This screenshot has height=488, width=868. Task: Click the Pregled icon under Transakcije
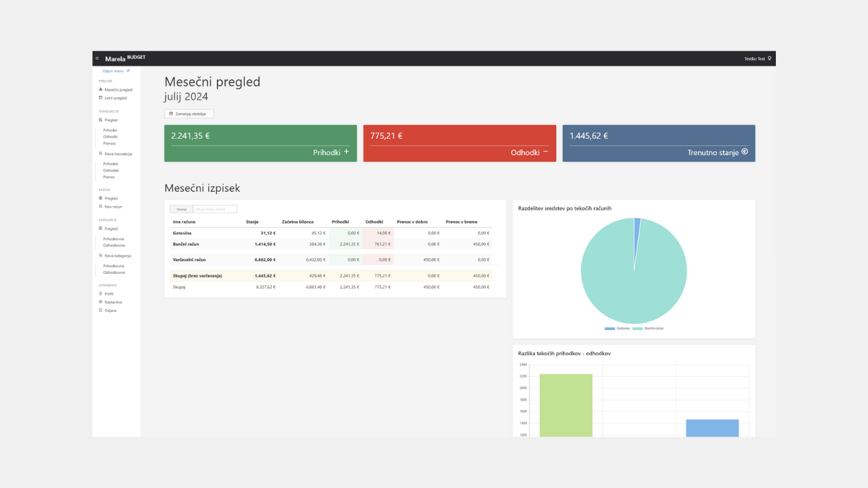coord(100,120)
